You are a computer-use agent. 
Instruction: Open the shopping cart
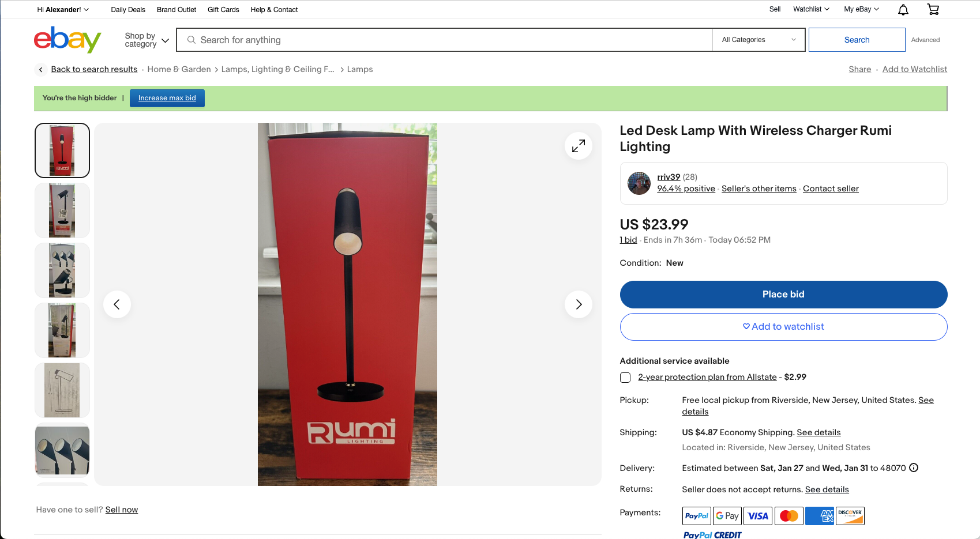(x=933, y=9)
